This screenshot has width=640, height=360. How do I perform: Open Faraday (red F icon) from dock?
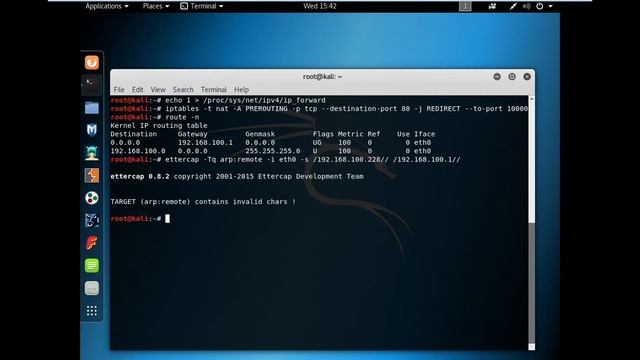click(x=92, y=243)
